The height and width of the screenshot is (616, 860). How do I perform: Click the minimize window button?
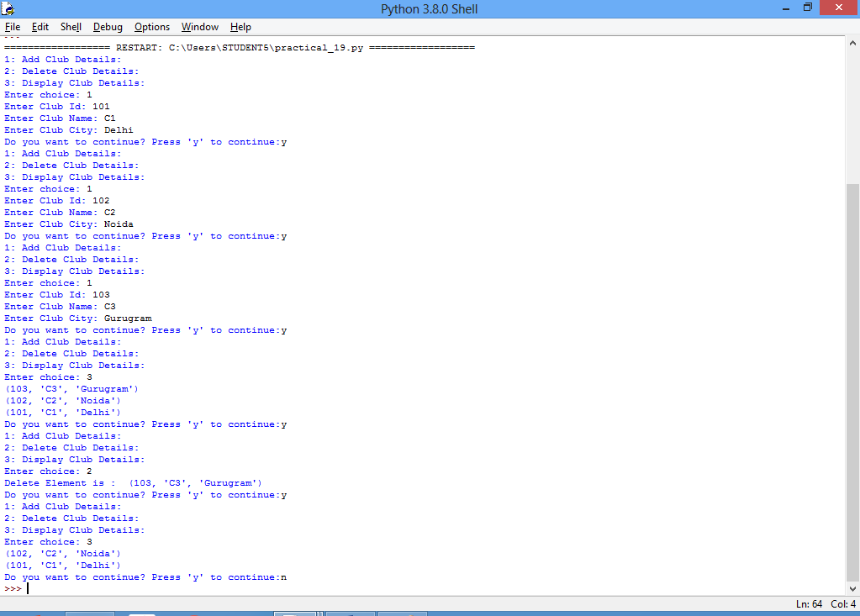(787, 8)
